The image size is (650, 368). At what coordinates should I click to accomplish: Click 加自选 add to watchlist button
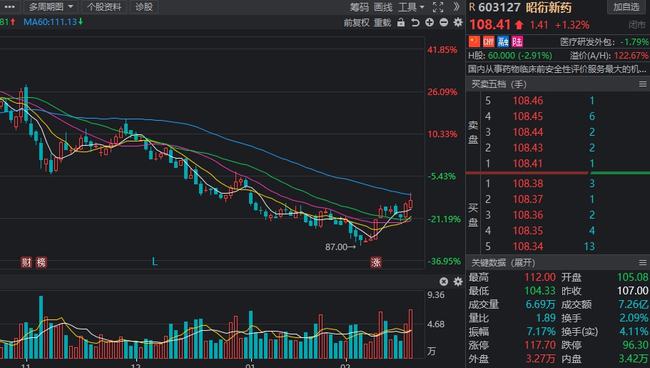pos(626,7)
